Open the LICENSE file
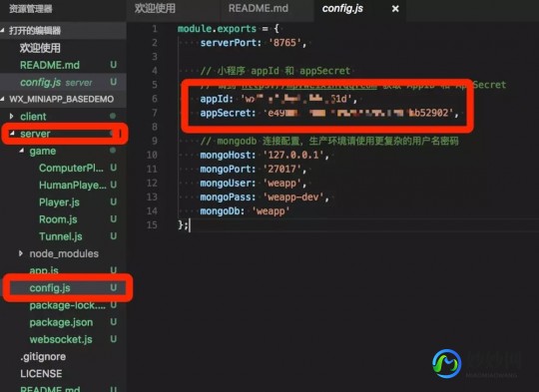This screenshot has width=539, height=392. pyautogui.click(x=41, y=374)
